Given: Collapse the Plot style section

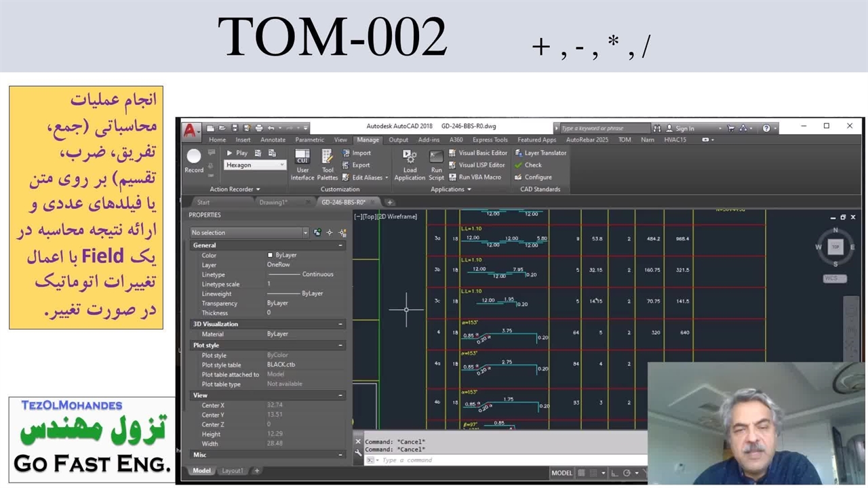Looking at the screenshot, I should point(340,346).
